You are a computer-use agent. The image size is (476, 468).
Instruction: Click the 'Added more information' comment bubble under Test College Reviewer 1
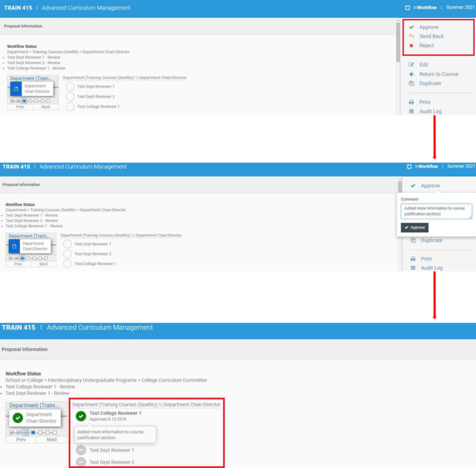(x=115, y=434)
